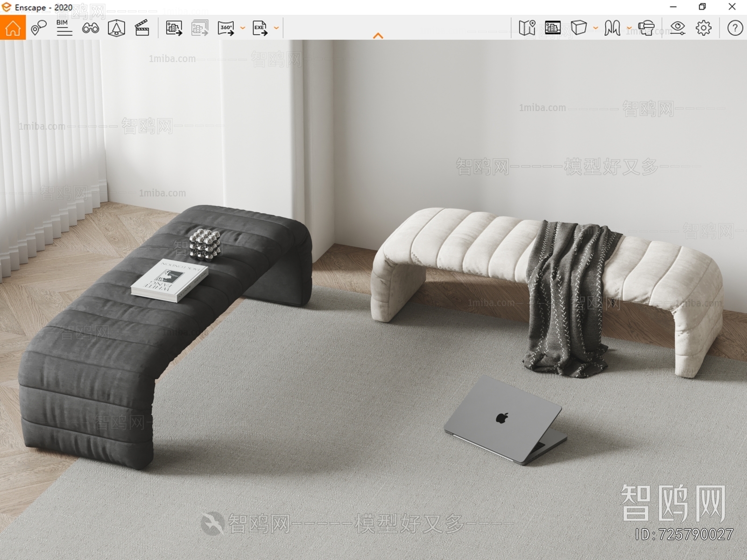
Task: Enable the VR headset mode
Action: (x=646, y=28)
